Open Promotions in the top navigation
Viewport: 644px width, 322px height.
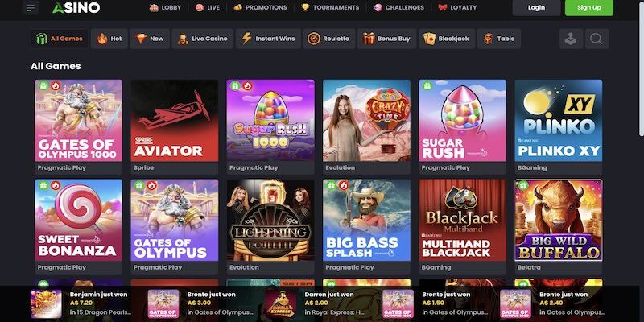[x=260, y=7]
